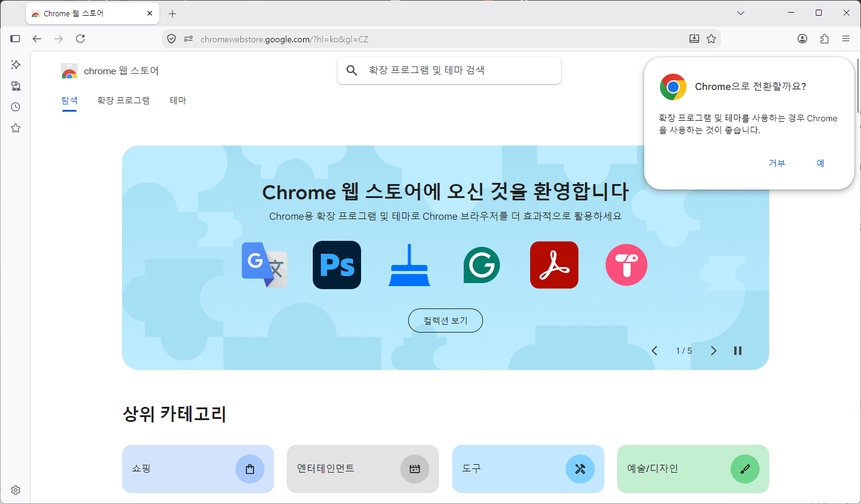Switch to the 확장 프로그램 tab
Viewport: 861px width, 504px height.
pyautogui.click(x=123, y=101)
